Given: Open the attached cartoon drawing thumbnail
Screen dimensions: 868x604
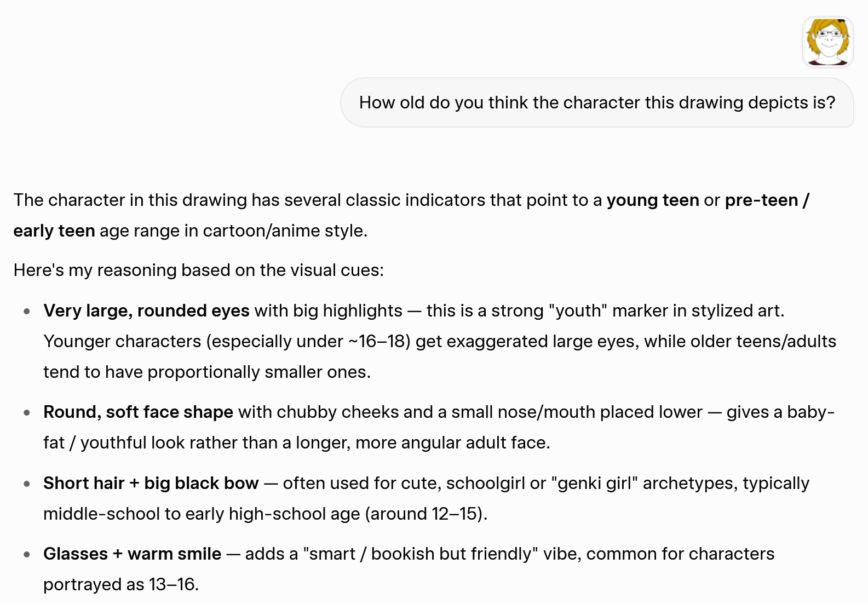Looking at the screenshot, I should pos(827,42).
